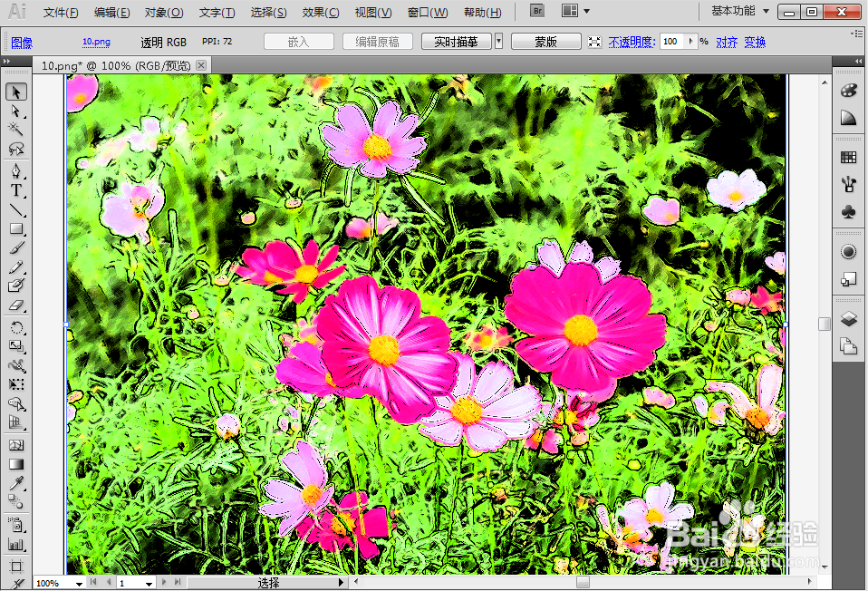The height and width of the screenshot is (591, 868).
Task: Launch Adobe Bridge via Br icon
Action: tap(537, 11)
